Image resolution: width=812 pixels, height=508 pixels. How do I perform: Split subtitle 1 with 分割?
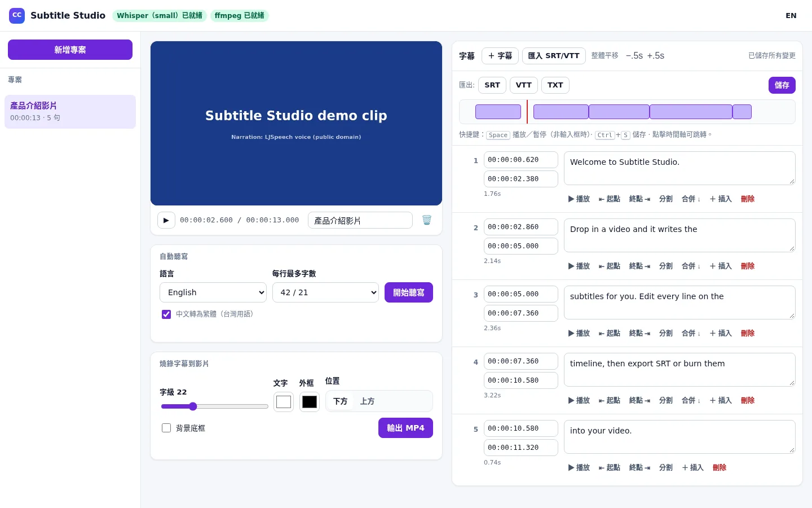[x=666, y=199]
